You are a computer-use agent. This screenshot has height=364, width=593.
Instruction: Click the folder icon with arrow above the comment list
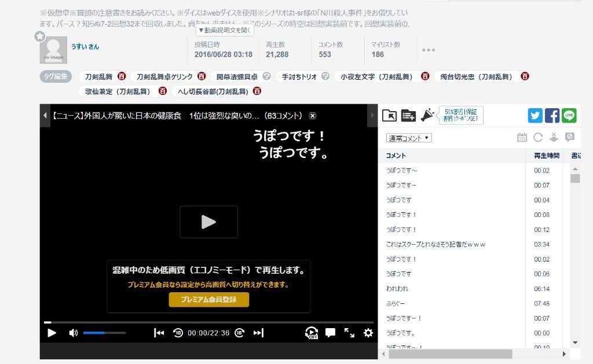[389, 115]
